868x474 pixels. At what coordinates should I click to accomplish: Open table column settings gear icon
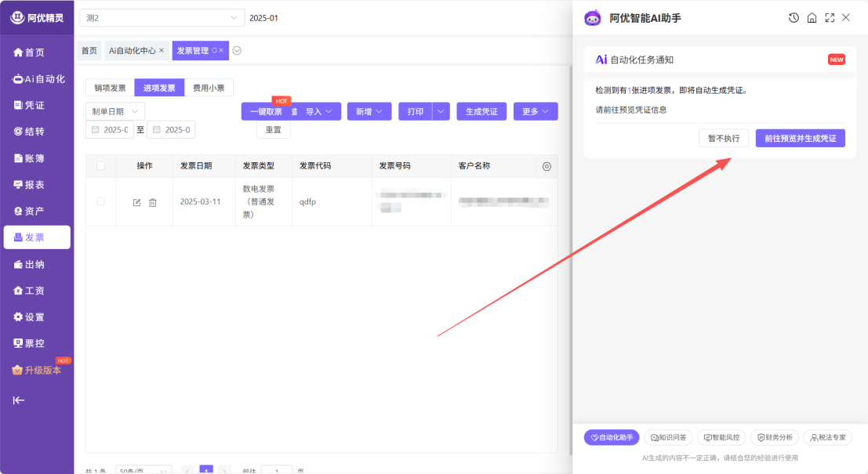(547, 166)
